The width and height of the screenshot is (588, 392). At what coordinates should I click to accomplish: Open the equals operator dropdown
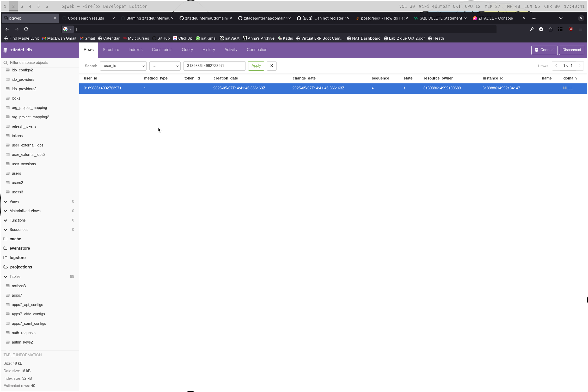click(x=165, y=66)
